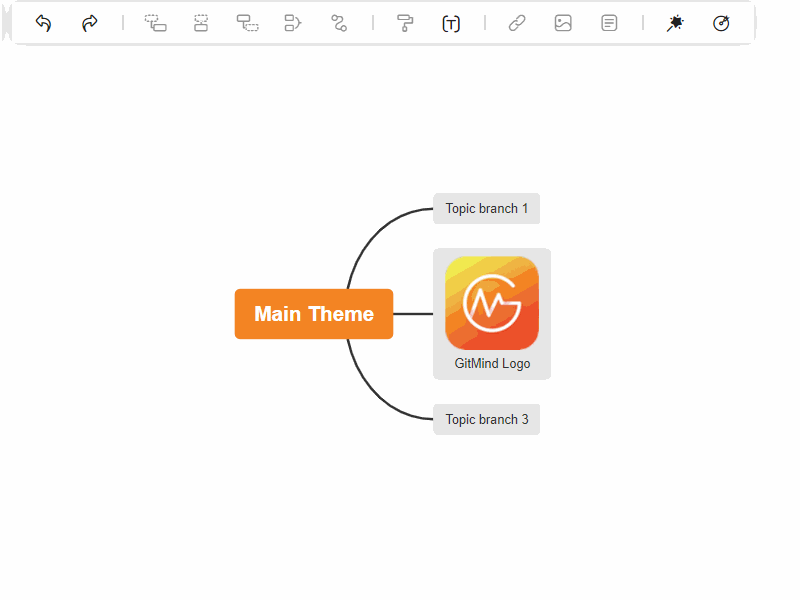Select the Topic branch 3 node
Screen dimensions: 800x600
coord(486,420)
